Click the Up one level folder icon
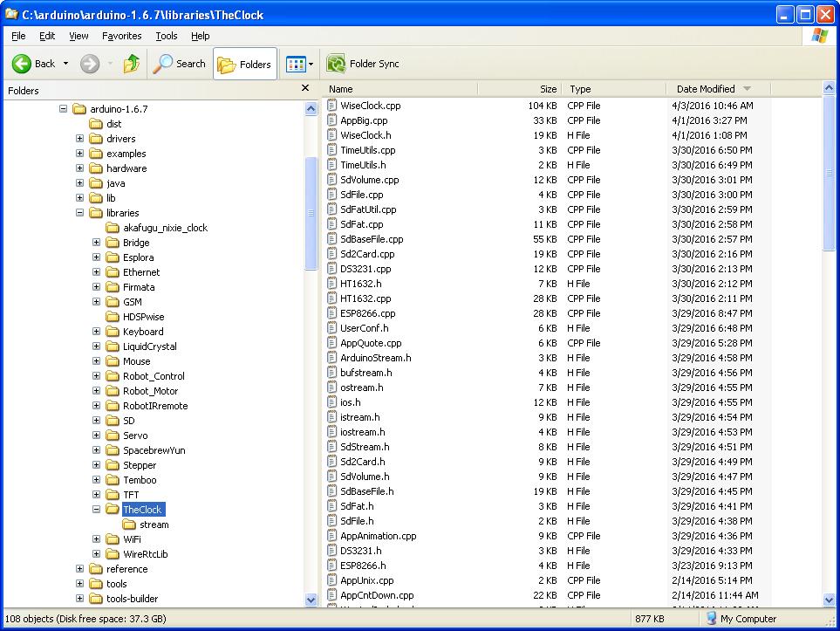 coord(131,64)
